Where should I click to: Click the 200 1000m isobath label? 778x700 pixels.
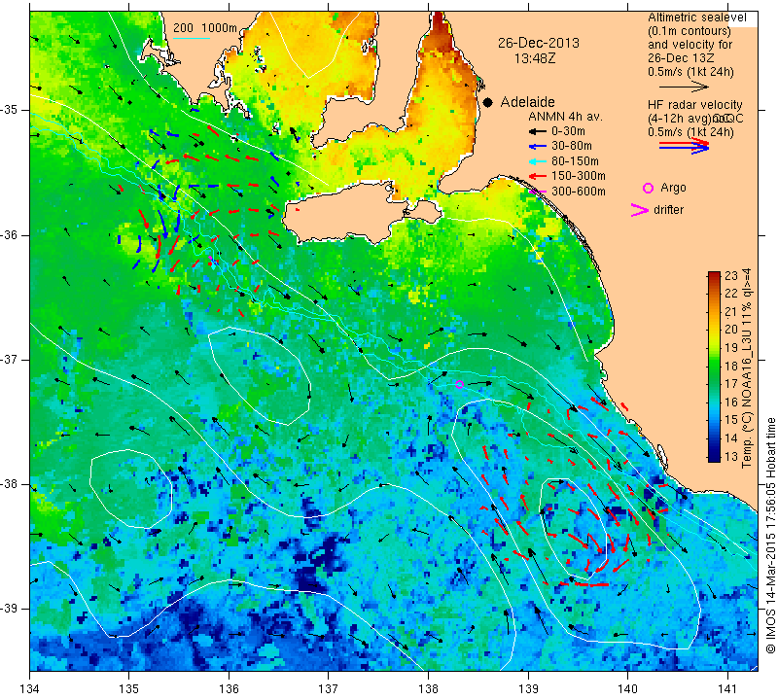205,28
